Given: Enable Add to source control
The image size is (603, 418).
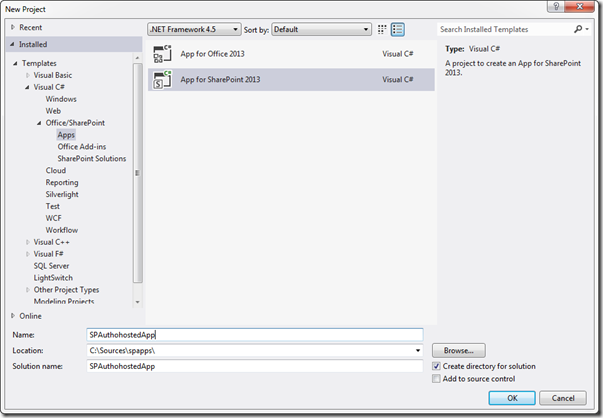Looking at the screenshot, I should (436, 379).
